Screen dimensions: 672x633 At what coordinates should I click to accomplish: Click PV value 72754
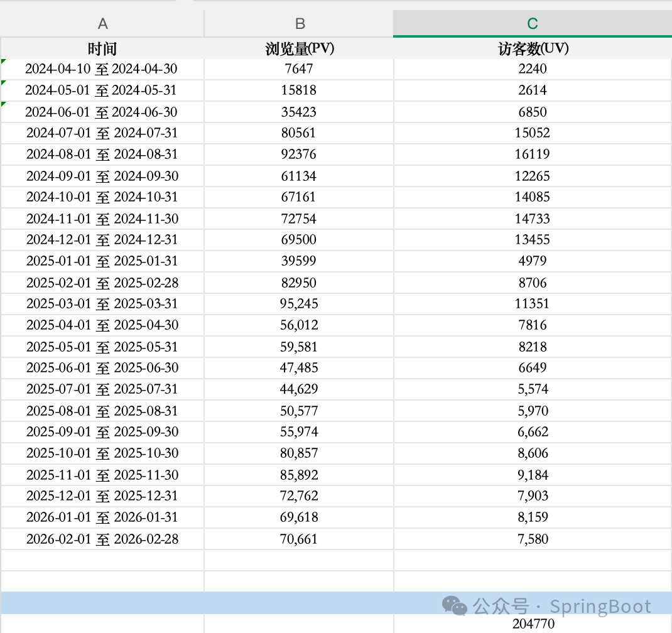[299, 219]
